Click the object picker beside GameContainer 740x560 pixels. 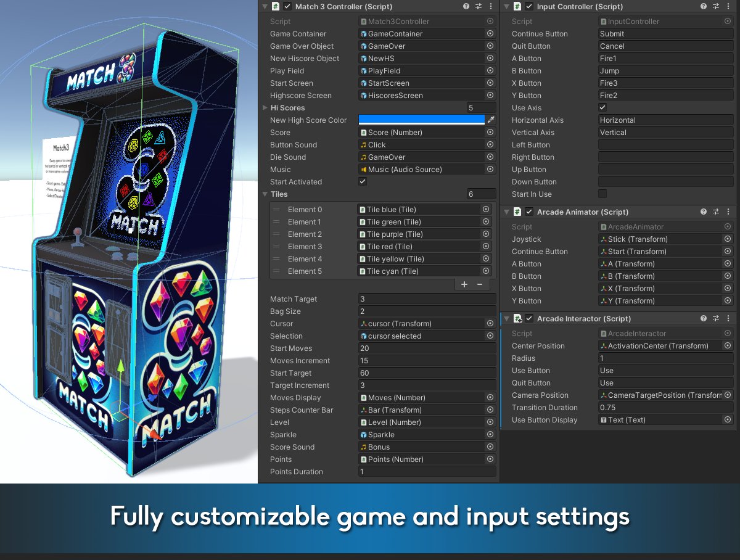coord(490,33)
